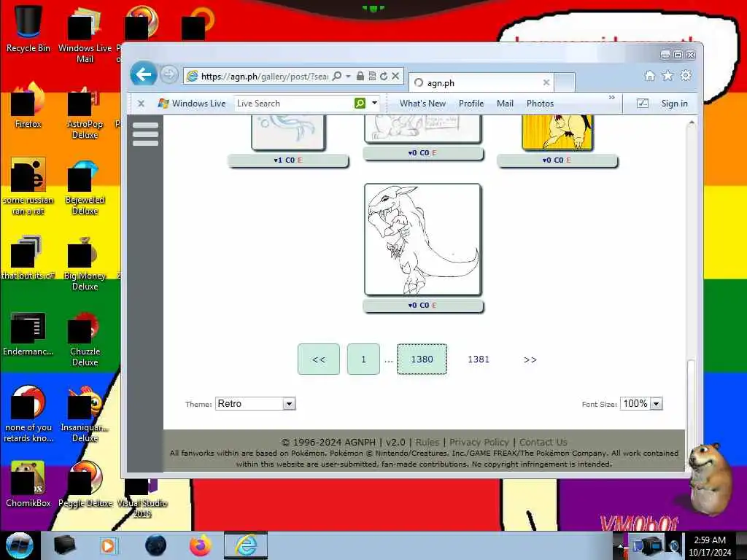This screenshot has width=747, height=560.
Task: Click the Stop loading X in address bar
Action: (395, 76)
